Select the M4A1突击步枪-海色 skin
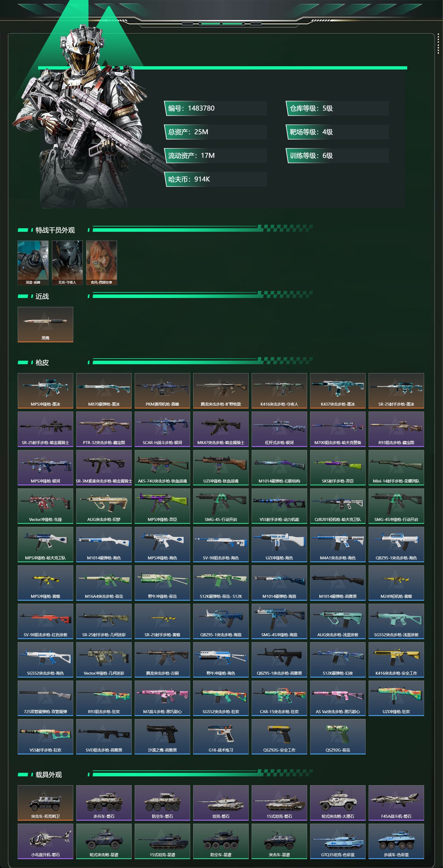 tap(338, 544)
